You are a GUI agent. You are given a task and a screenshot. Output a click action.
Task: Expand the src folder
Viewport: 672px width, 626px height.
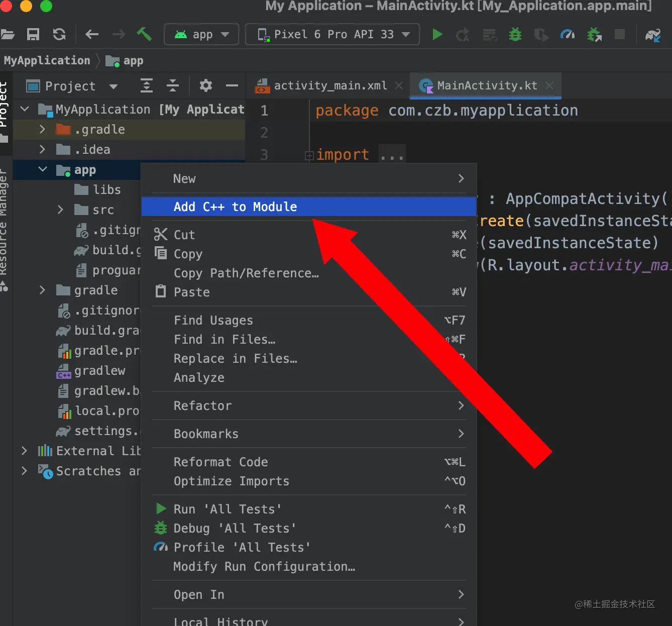click(x=61, y=210)
